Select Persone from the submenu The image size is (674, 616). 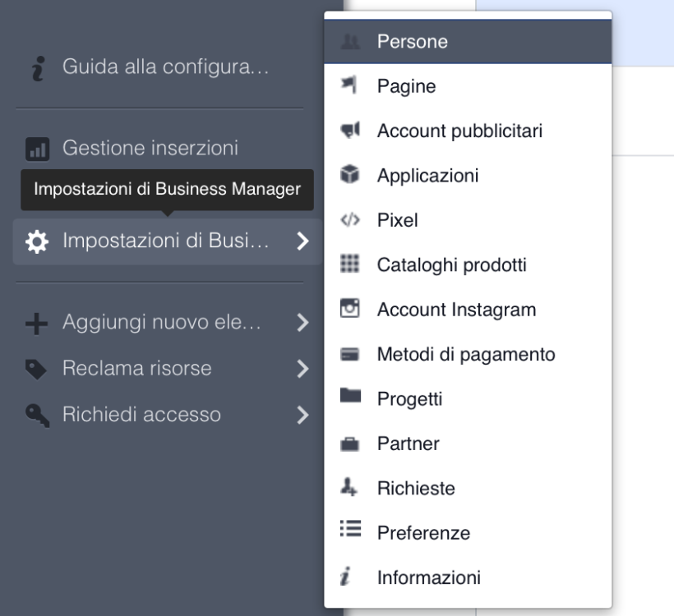pyautogui.click(x=410, y=39)
